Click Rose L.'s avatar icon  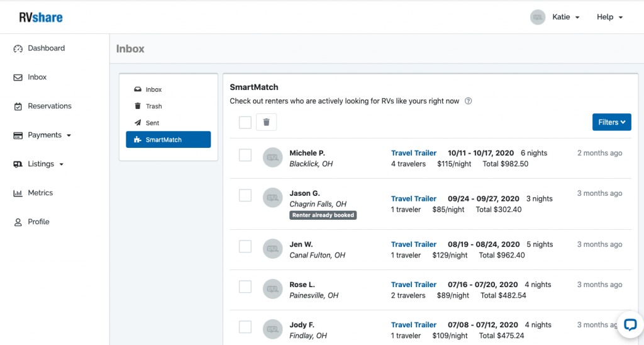tap(273, 289)
